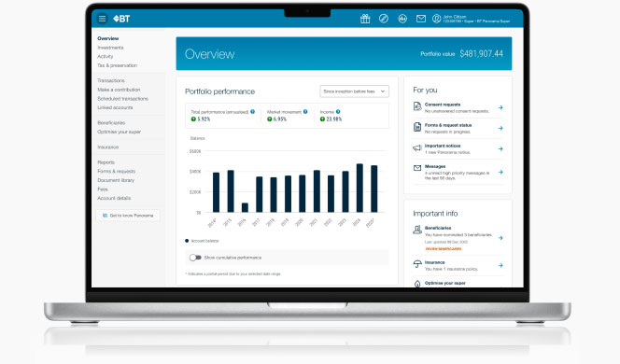Click the BT logo in header
Image resolution: width=620 pixels, height=364 pixels.
click(x=121, y=19)
